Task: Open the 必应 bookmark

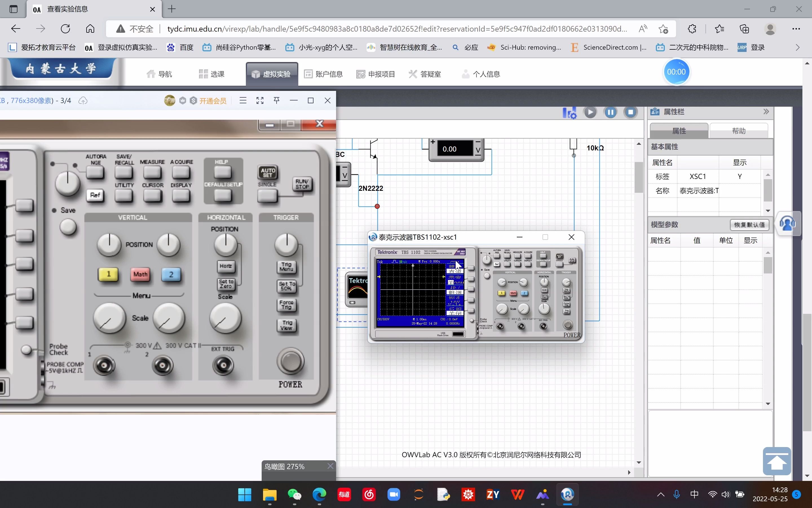Action: [x=465, y=47]
